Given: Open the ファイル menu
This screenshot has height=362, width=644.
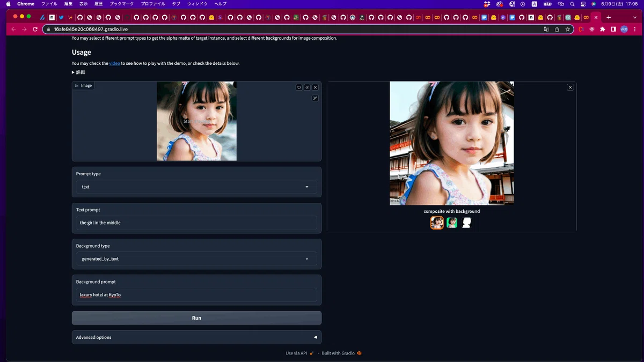Looking at the screenshot, I should click(49, 4).
